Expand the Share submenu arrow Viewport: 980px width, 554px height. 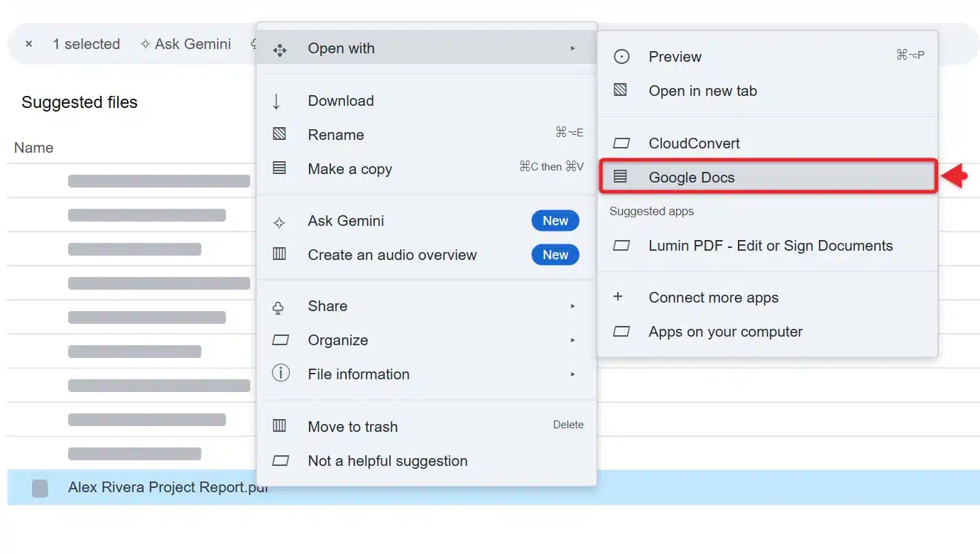(572, 306)
